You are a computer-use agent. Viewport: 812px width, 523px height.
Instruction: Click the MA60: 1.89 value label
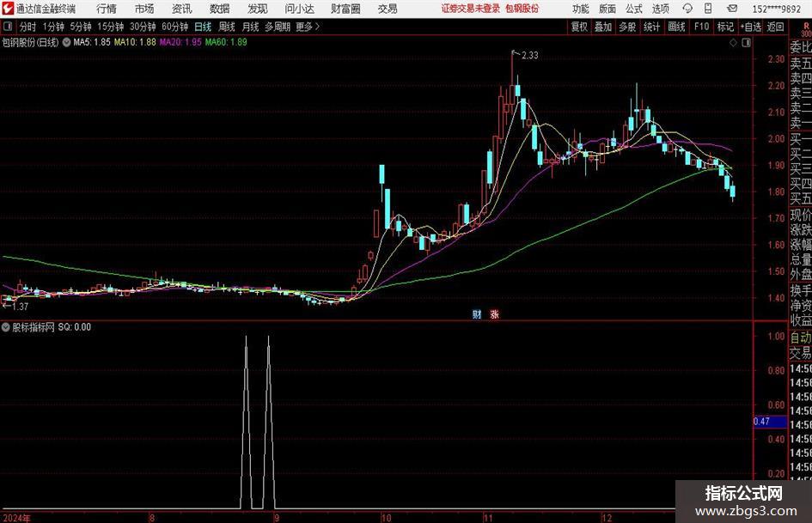[226, 42]
